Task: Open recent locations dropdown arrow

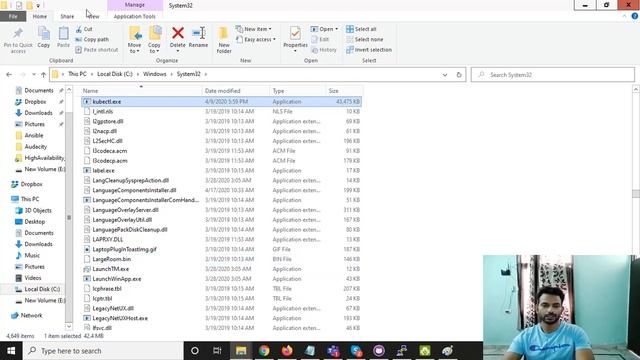Action: 33,75
